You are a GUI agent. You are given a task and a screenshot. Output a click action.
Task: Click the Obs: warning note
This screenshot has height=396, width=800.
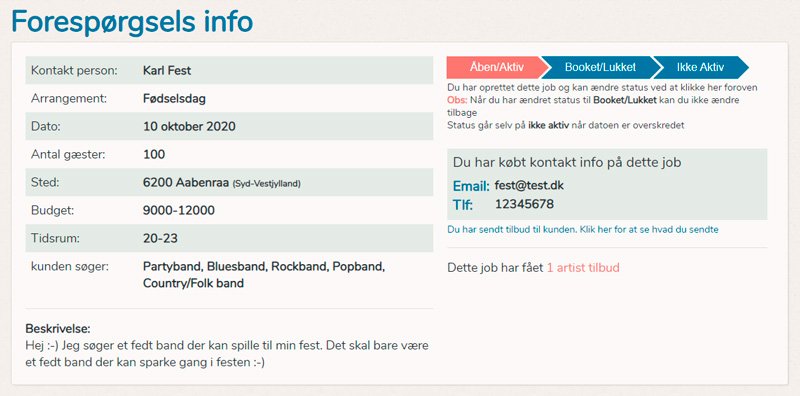coord(593,106)
